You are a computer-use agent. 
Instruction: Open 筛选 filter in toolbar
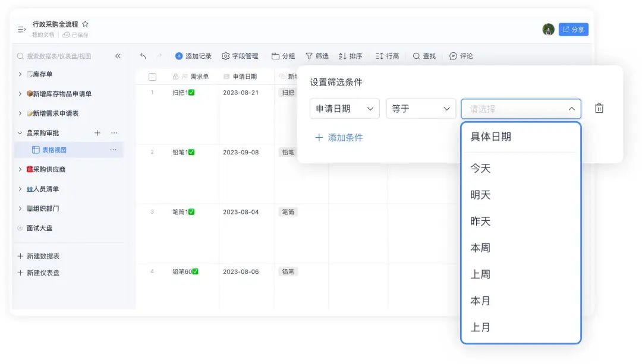tap(317, 56)
